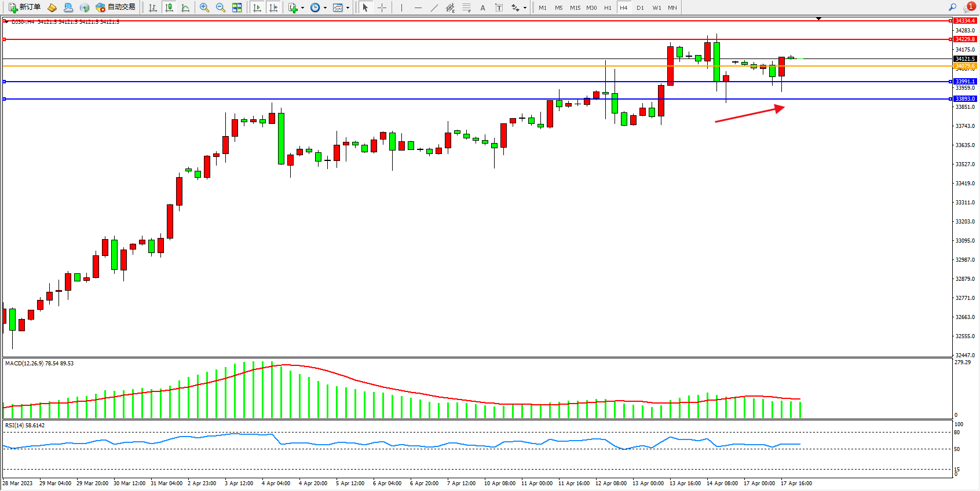Click the New Order (新订单) button

[x=24, y=8]
